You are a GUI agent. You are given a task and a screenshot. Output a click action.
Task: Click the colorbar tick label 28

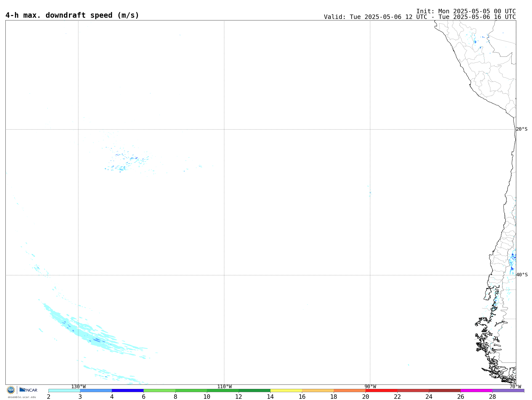492,397
